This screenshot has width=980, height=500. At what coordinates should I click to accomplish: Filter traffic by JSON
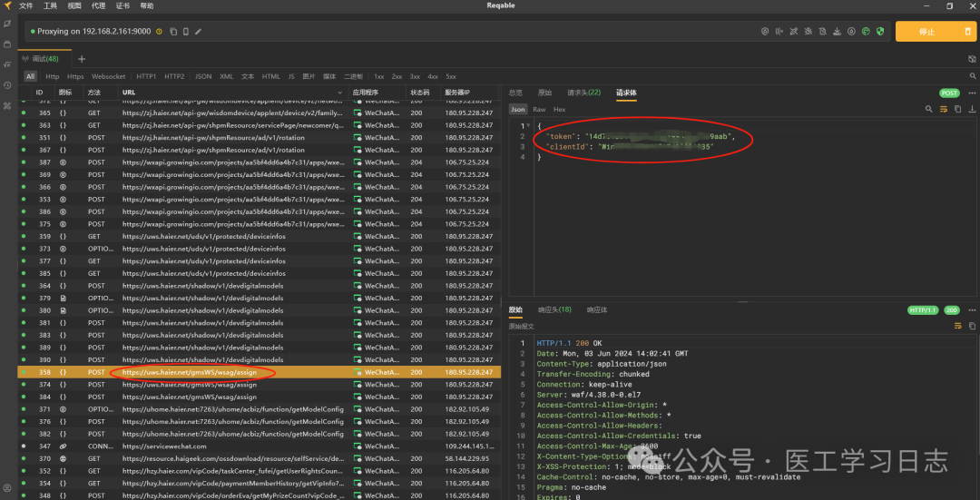[203, 76]
